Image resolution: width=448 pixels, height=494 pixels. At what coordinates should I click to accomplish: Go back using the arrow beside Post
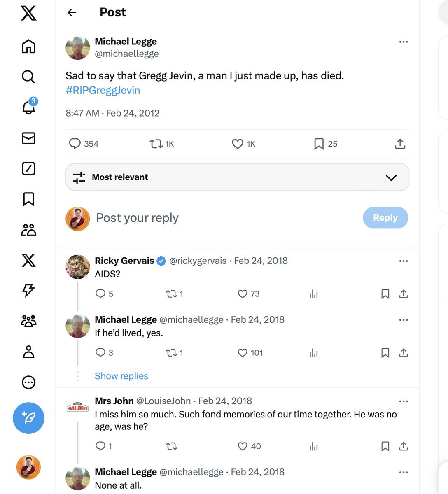(72, 12)
